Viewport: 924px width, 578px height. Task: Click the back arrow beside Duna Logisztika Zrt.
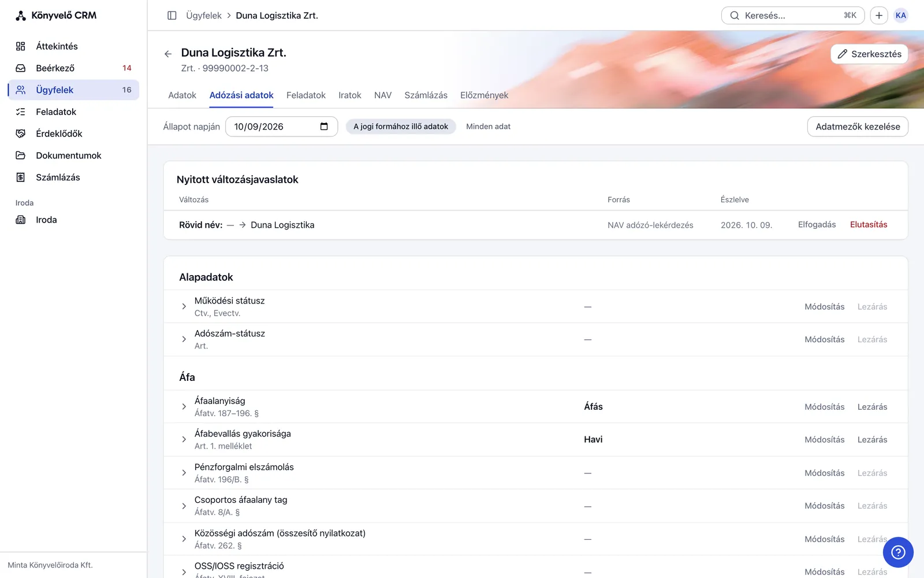[x=168, y=54]
